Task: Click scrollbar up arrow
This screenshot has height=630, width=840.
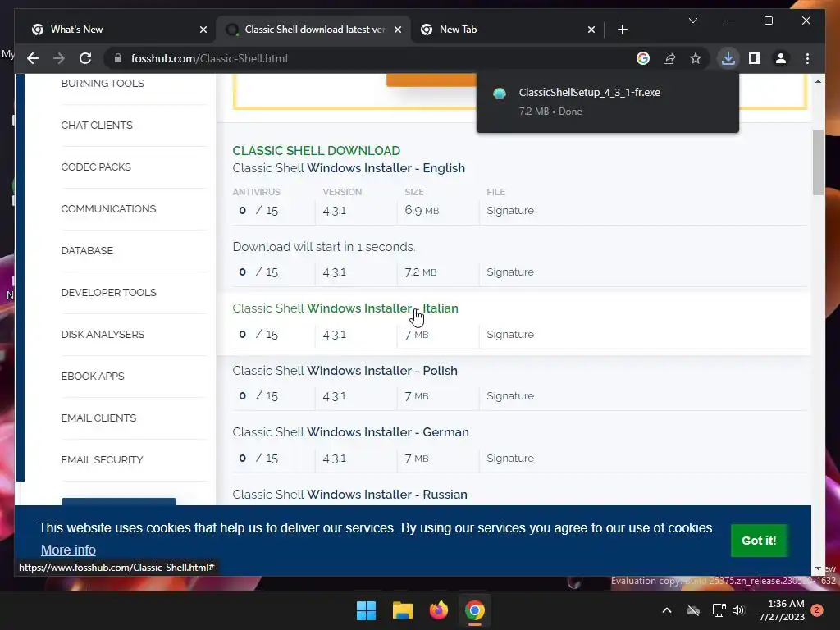Action: tap(818, 81)
